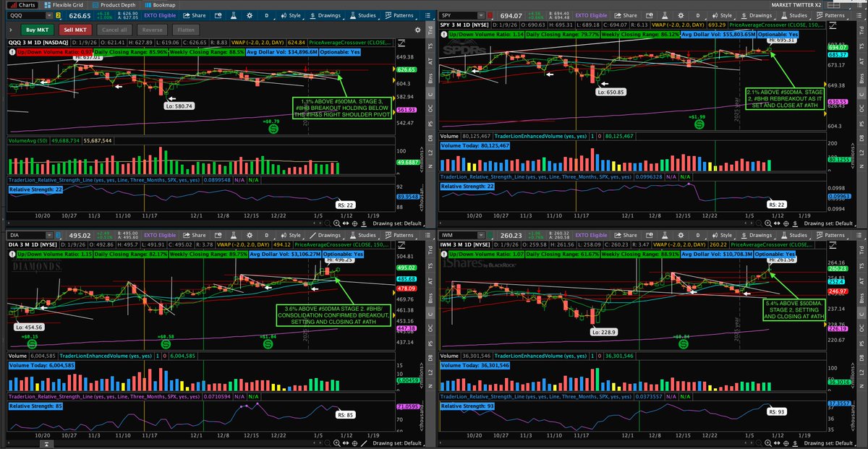Click Sell MKT button
Screen dimensions: 868x449
click(x=75, y=30)
